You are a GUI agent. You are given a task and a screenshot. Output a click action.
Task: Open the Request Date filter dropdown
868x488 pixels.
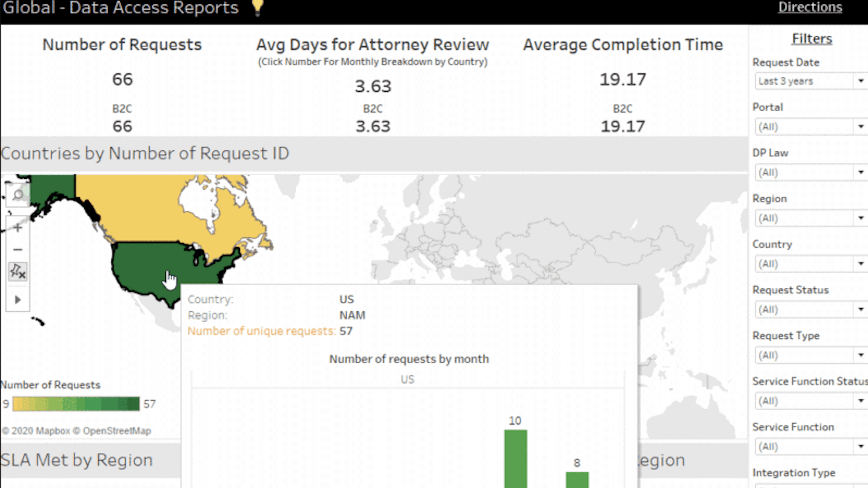tap(861, 81)
